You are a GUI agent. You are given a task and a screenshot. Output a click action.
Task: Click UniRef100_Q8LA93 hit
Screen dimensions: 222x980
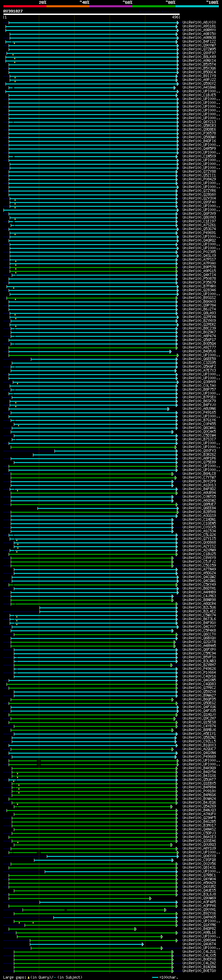pyautogui.click(x=199, y=313)
